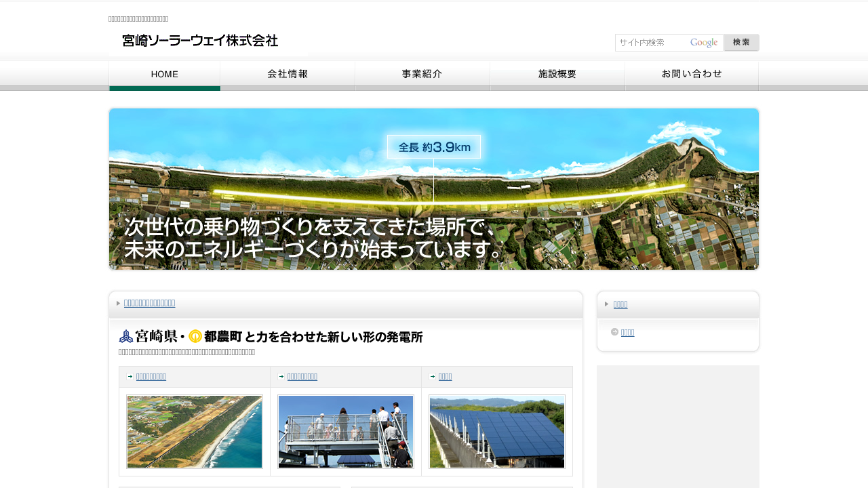
Task: Open the aerial coastline photo thumbnail
Action: coord(195,432)
